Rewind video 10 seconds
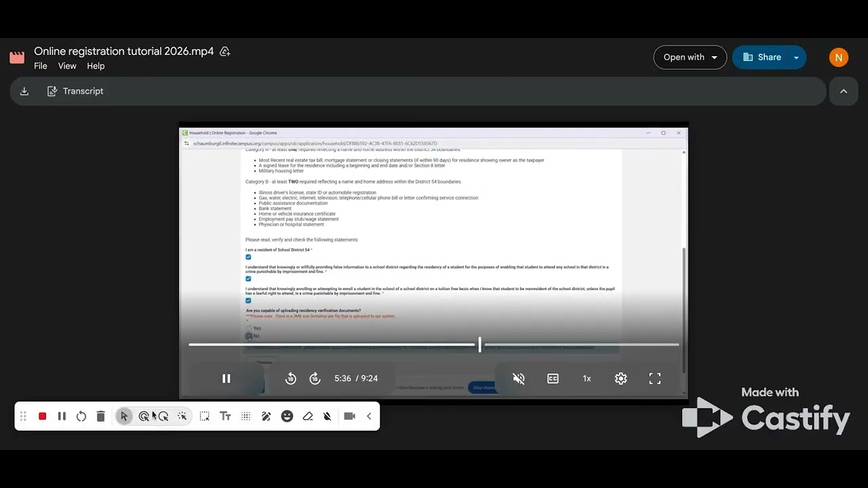This screenshot has width=868, height=488. [x=291, y=379]
